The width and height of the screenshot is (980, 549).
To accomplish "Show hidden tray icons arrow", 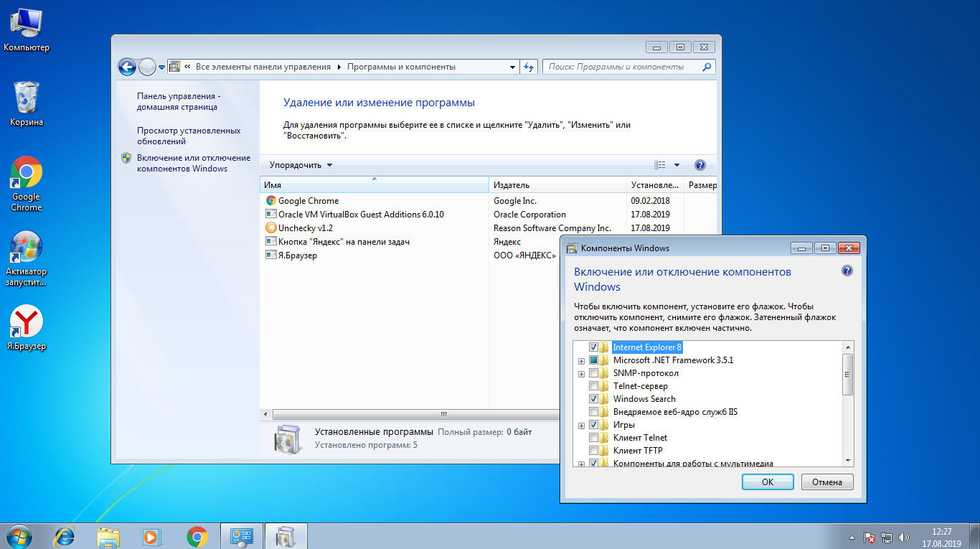I will [x=852, y=537].
